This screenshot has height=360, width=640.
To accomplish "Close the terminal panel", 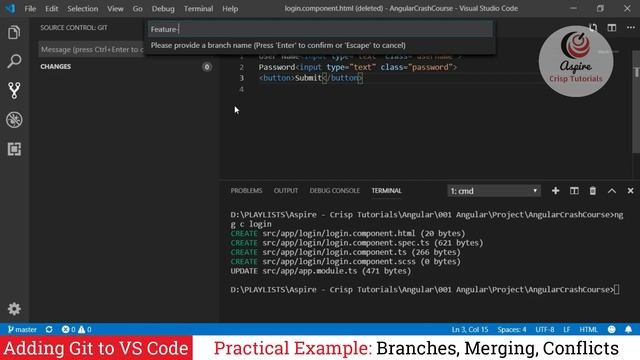I will click(x=631, y=191).
